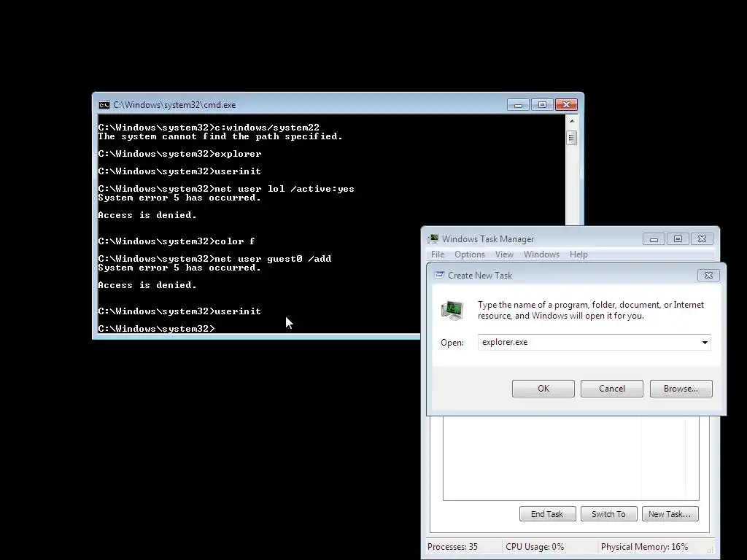Click the cmd window scroll-up arrow
Viewport: 747px width, 560px height.
[x=572, y=121]
